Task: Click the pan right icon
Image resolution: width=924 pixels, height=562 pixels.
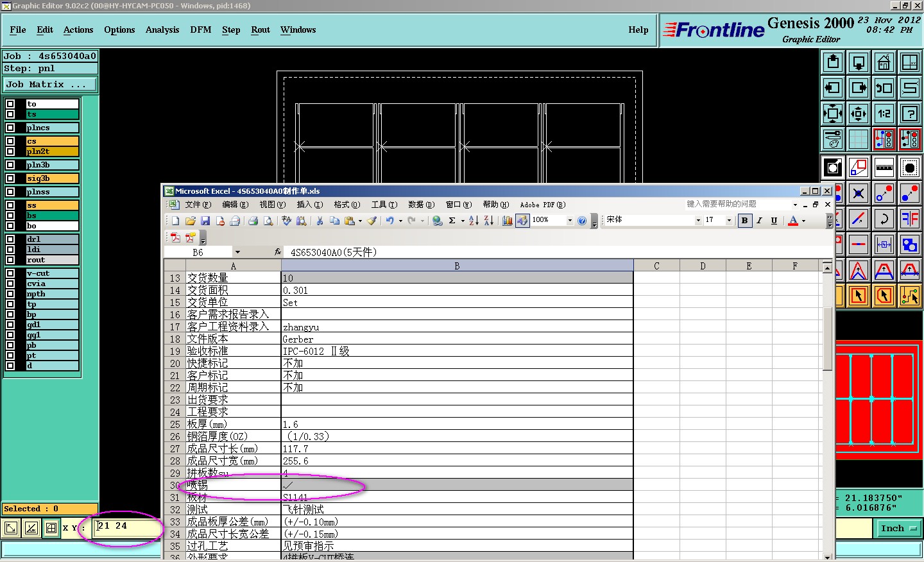Action: point(859,88)
